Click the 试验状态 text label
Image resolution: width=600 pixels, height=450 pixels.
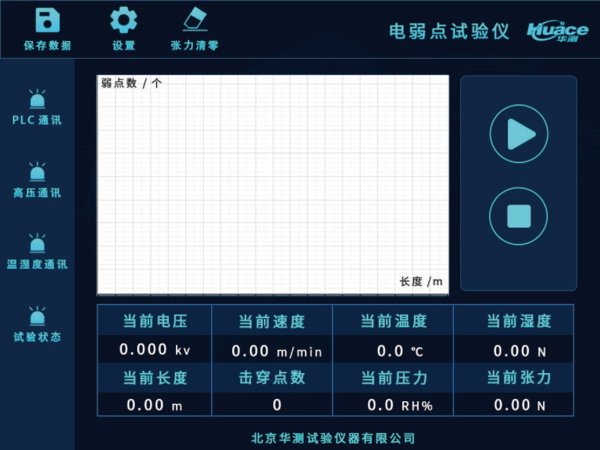(x=37, y=337)
